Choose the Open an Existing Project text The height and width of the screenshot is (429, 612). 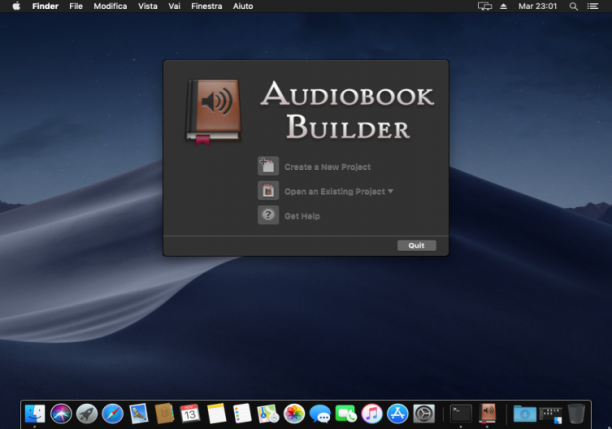(334, 192)
